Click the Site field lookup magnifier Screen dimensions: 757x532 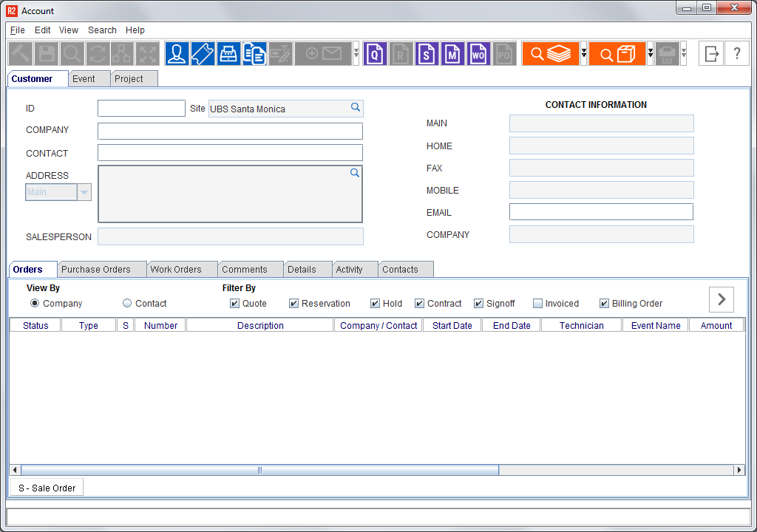click(x=356, y=108)
